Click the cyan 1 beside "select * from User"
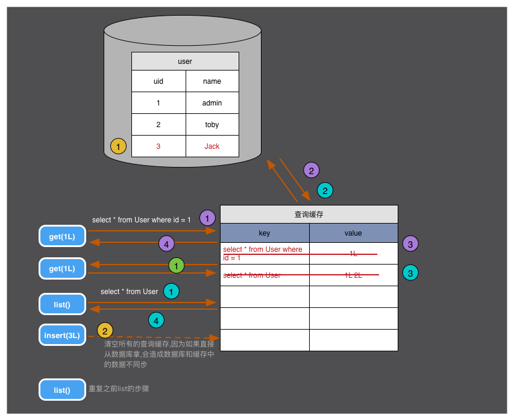514x420 pixels. pos(172,292)
